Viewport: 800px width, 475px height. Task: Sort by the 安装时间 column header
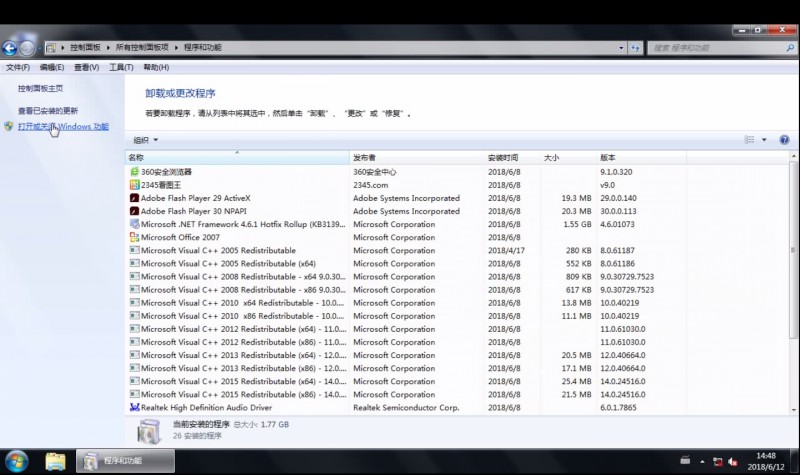512,158
